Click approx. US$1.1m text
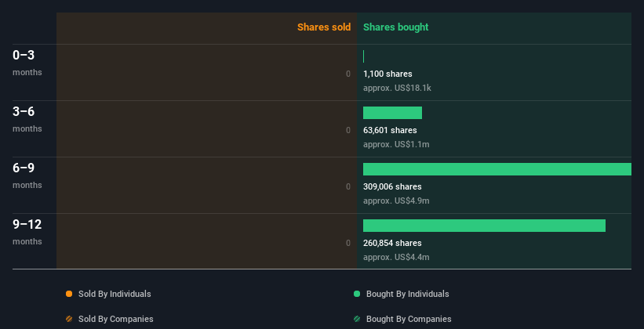The height and width of the screenshot is (329, 644). point(396,144)
